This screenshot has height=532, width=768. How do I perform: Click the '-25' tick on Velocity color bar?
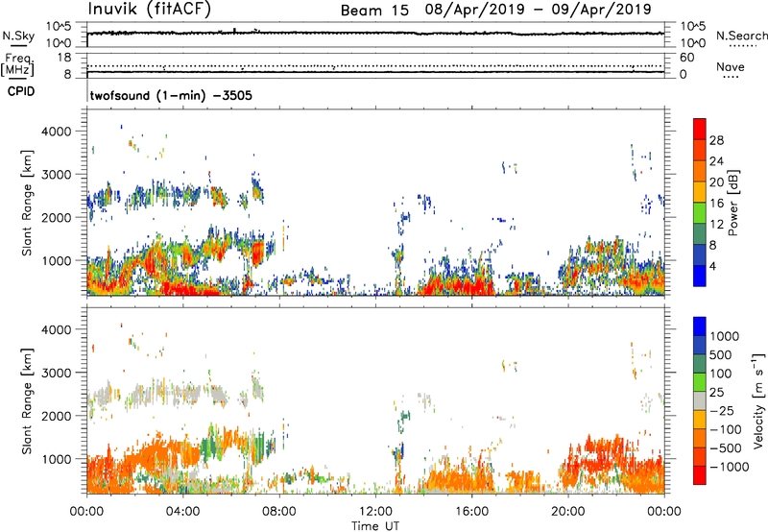click(x=722, y=411)
